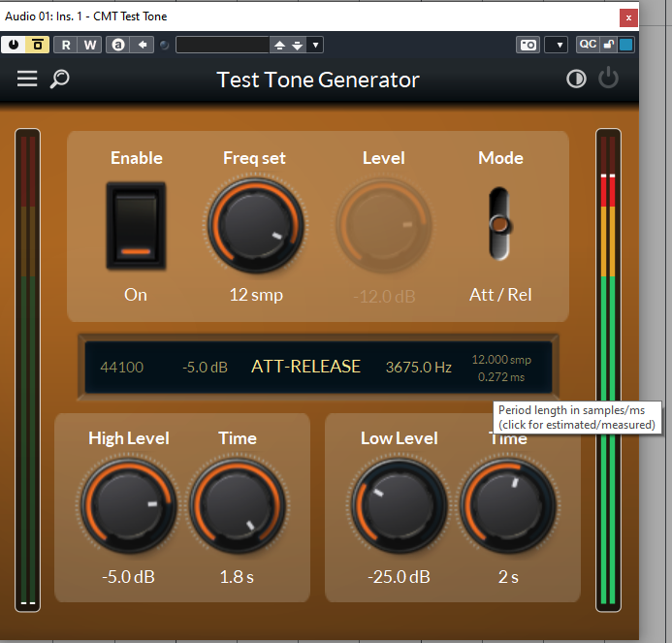This screenshot has height=643, width=672.
Task: Close the CMT Test Tone plugin window
Action: 628,18
